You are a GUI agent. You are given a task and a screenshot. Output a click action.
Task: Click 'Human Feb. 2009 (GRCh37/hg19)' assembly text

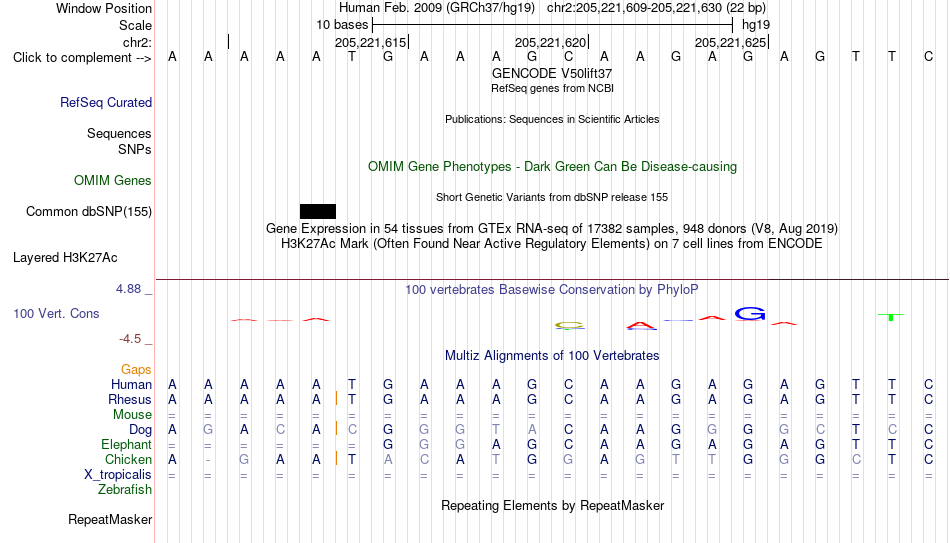coord(437,8)
